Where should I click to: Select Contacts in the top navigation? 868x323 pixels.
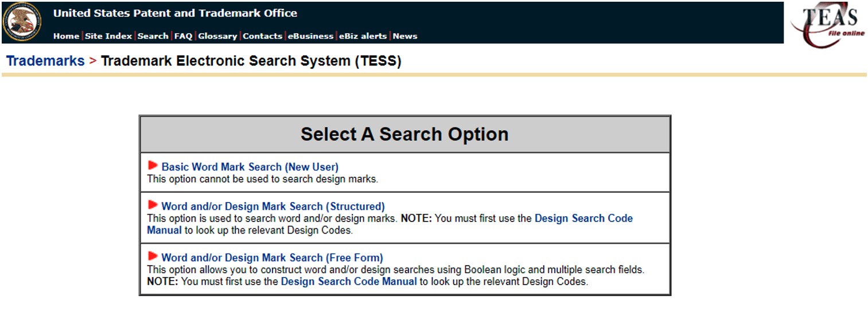[263, 36]
